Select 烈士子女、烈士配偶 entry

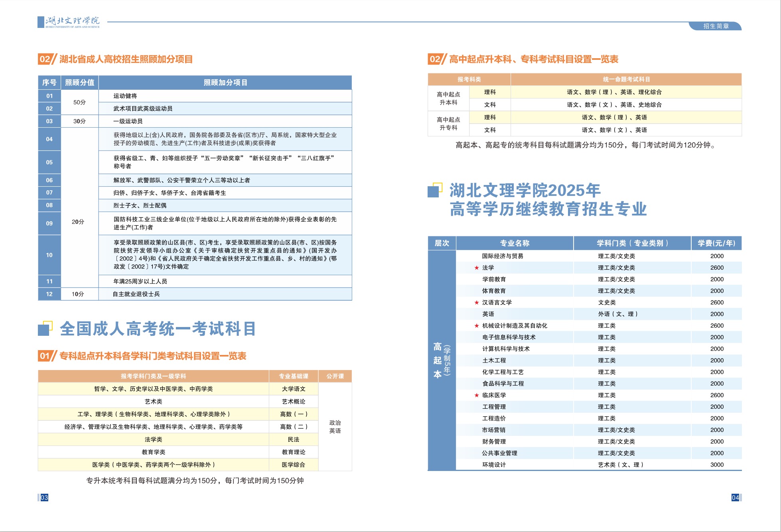click(x=140, y=205)
